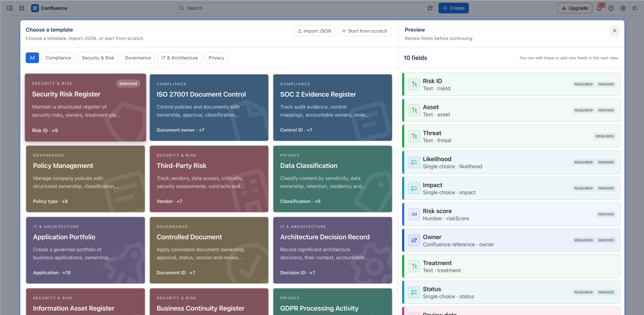Click the Upgrade button
This screenshot has width=644, height=315.
coord(575,8)
